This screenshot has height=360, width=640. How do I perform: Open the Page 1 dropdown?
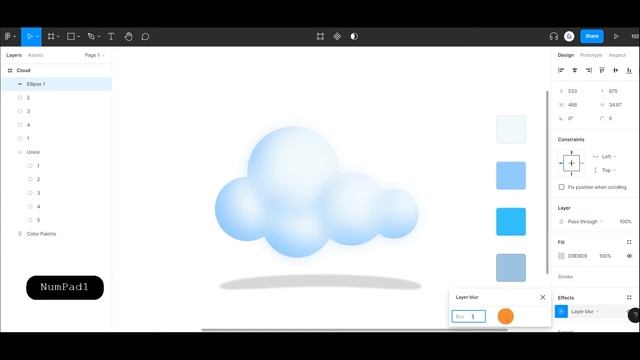pyautogui.click(x=95, y=55)
